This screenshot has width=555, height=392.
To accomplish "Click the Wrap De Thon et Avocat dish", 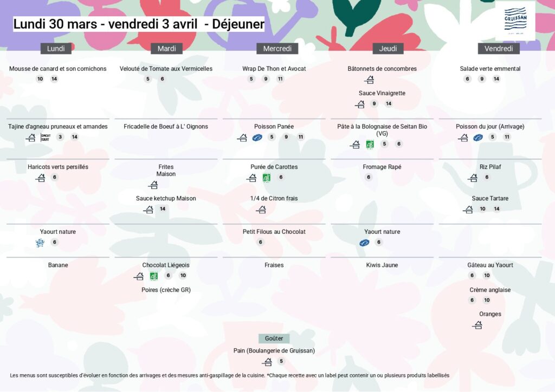I will [274, 69].
